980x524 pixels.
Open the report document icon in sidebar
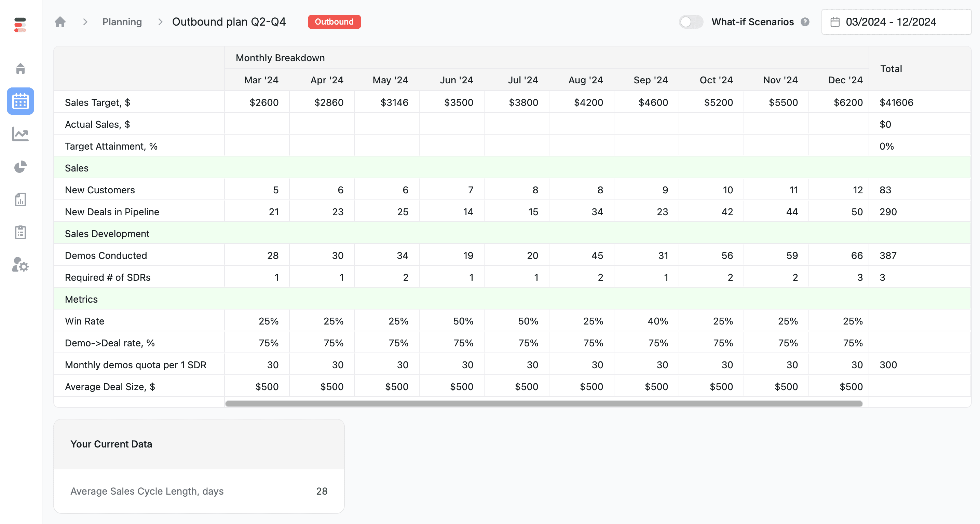(21, 199)
